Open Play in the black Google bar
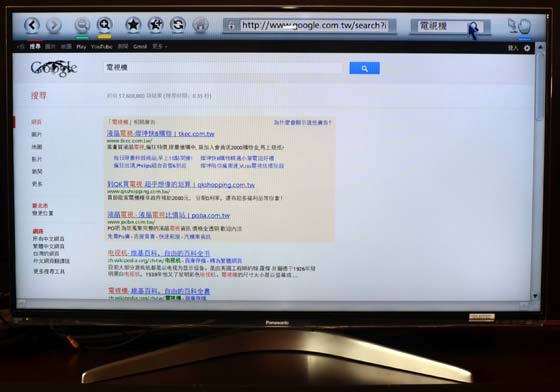560x392 pixels. (81, 46)
